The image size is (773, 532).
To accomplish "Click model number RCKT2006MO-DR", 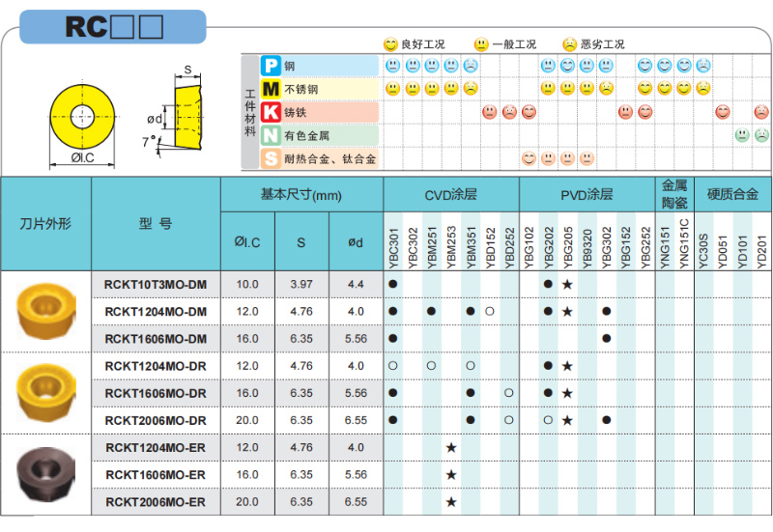I will click(x=156, y=420).
